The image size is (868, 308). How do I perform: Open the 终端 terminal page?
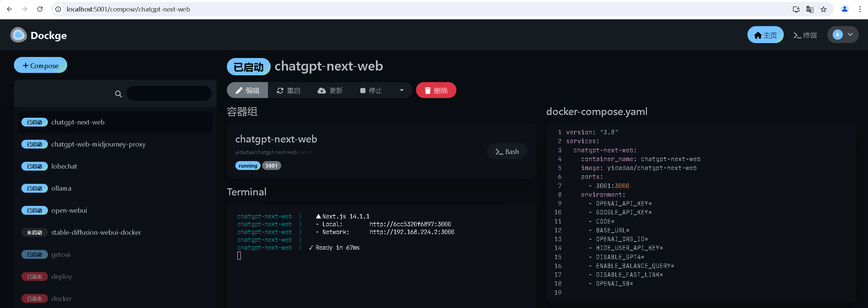(x=805, y=35)
